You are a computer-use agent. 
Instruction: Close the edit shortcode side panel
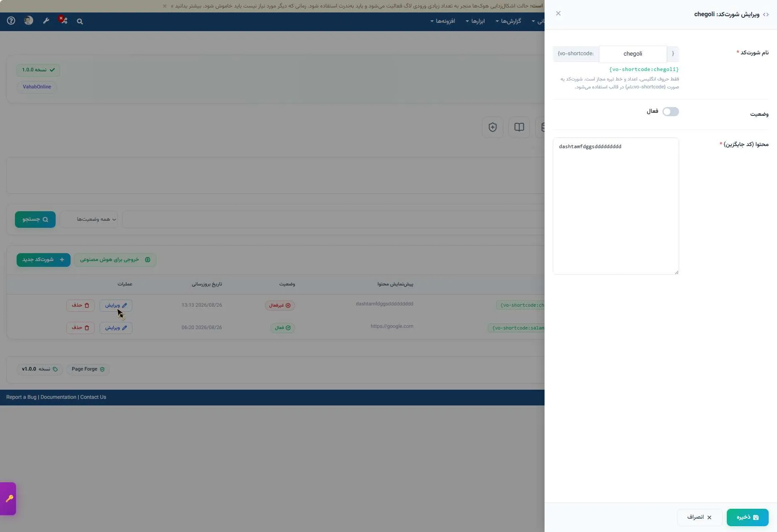point(558,14)
